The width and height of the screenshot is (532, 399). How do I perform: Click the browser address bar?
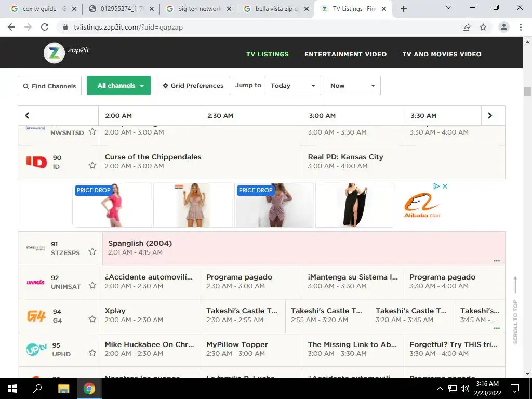(258, 27)
